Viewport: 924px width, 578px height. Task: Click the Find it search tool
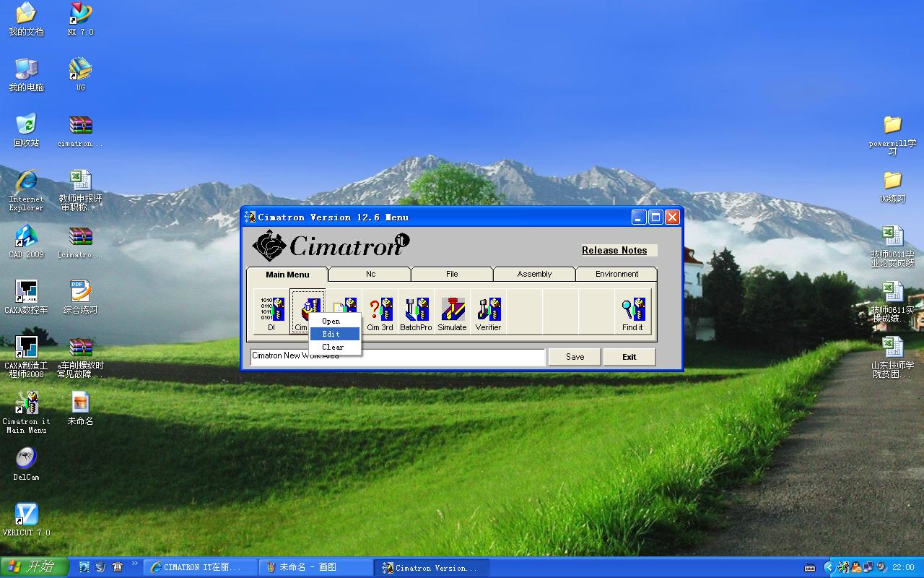[x=633, y=312]
